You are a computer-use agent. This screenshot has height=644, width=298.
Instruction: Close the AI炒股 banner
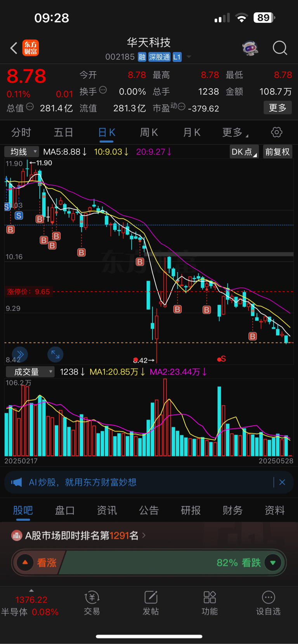pos(282,482)
